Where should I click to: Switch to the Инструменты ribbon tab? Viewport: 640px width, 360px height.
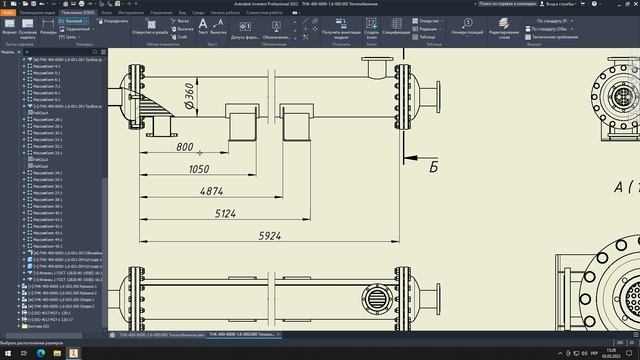tap(131, 13)
